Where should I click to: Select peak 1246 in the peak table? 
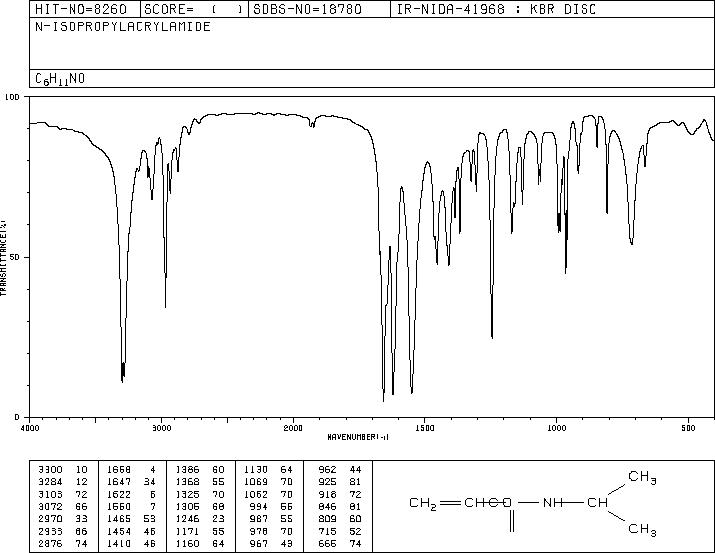188,519
